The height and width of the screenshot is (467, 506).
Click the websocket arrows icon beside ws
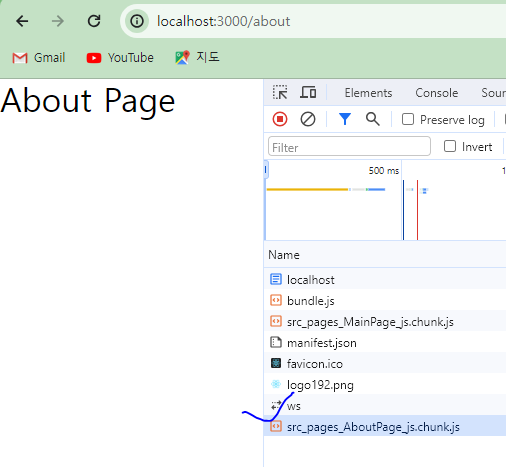coord(276,405)
